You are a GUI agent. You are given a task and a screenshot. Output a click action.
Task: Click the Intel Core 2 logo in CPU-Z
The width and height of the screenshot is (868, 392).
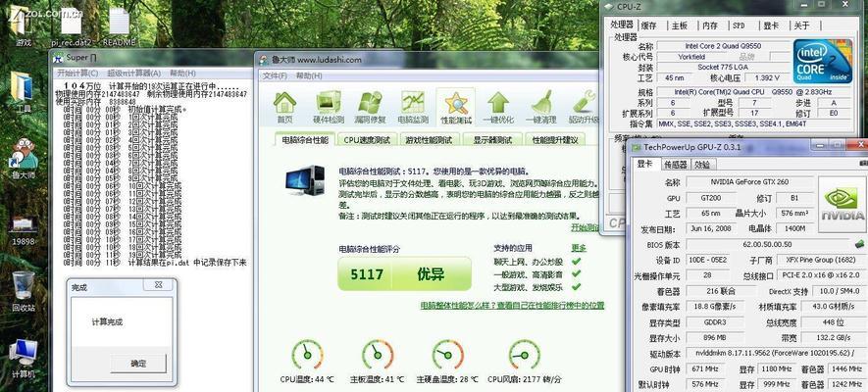tap(822, 61)
